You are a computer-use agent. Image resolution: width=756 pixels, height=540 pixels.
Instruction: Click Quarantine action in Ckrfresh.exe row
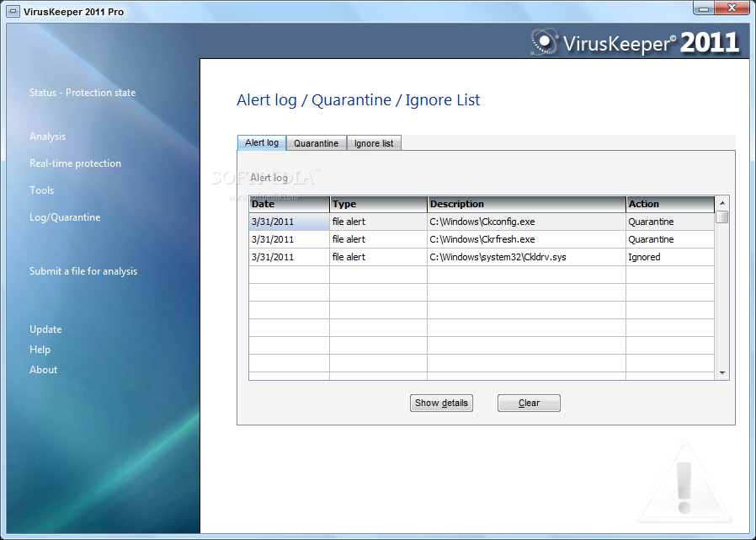670,239
